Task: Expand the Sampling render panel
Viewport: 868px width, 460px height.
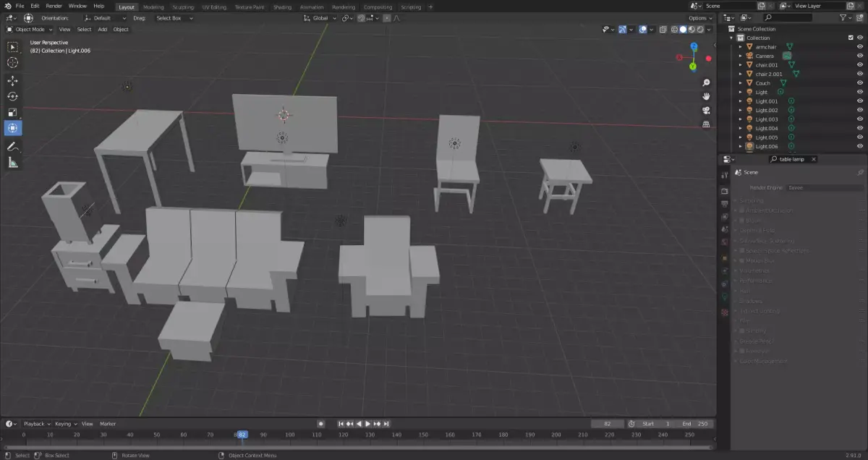Action: tap(751, 200)
